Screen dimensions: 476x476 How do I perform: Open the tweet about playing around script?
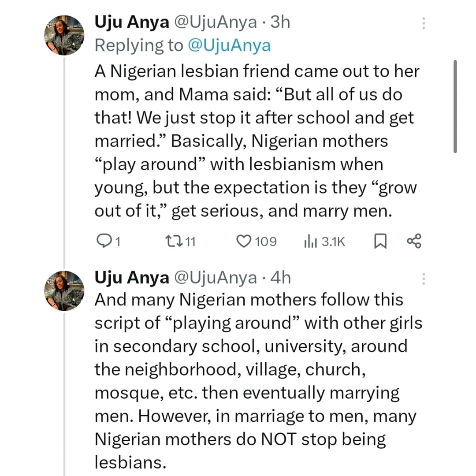[x=256, y=379]
